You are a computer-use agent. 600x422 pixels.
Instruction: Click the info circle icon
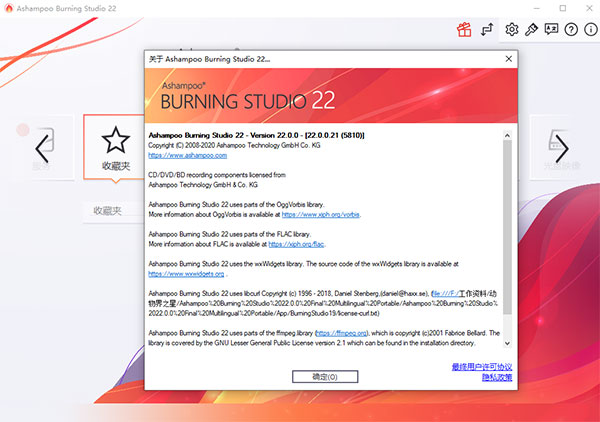pyautogui.click(x=591, y=29)
